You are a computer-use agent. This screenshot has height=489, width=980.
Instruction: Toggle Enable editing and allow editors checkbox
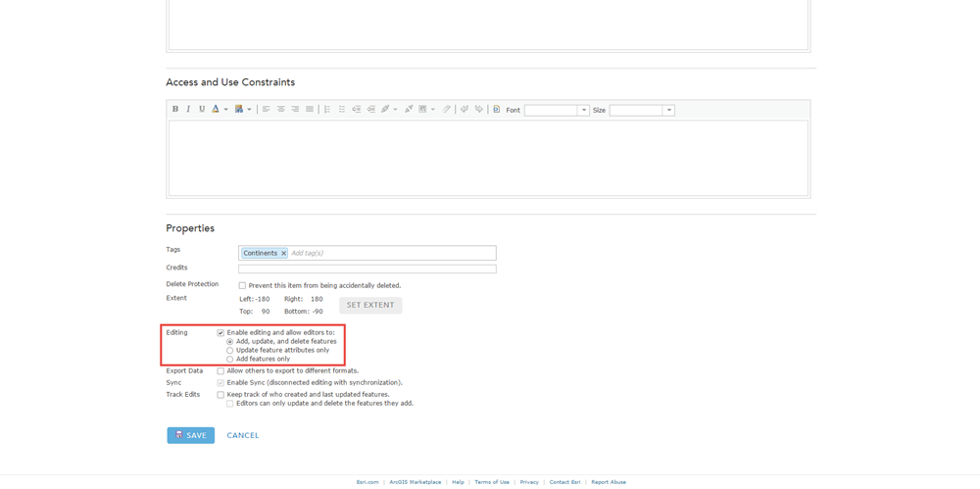point(220,332)
